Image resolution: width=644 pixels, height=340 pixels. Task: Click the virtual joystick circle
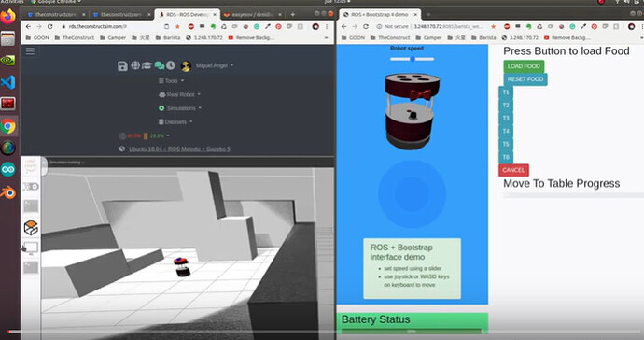click(x=412, y=193)
